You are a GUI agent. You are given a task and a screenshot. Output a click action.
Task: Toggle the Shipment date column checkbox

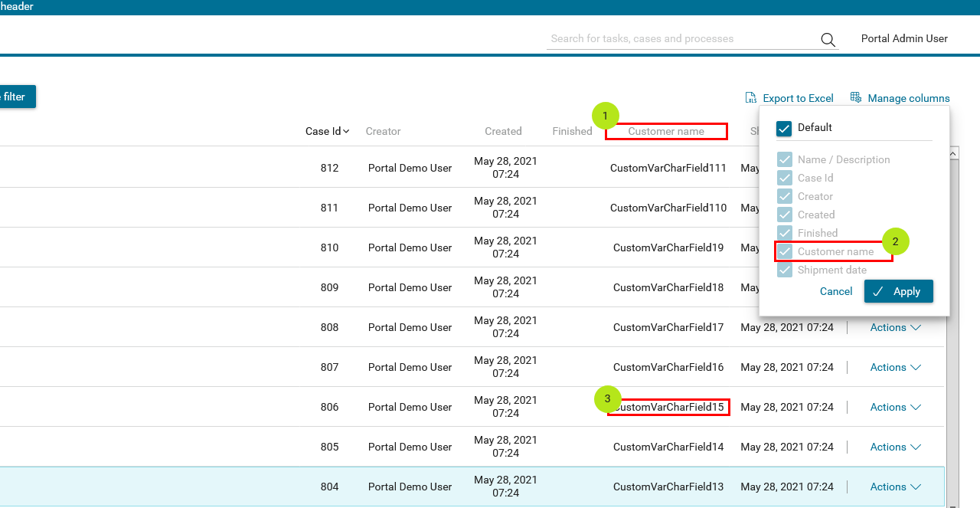tap(785, 270)
